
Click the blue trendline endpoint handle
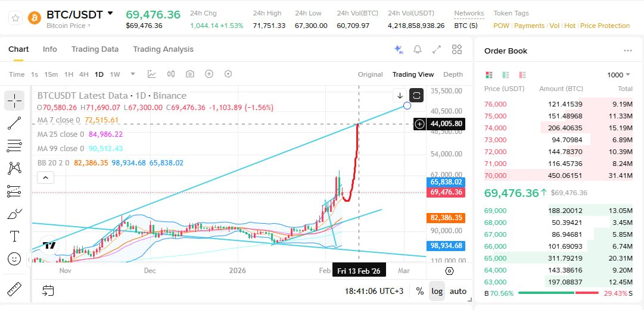pos(407,106)
